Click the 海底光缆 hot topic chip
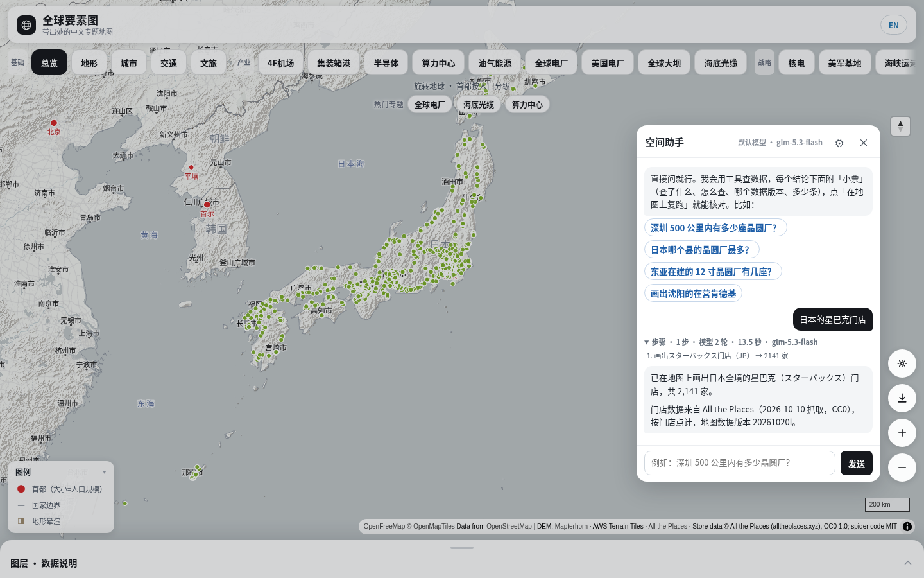The image size is (924, 578). [x=479, y=105]
